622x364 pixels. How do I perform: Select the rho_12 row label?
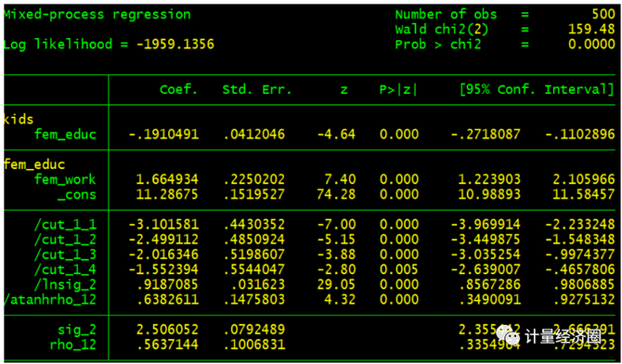click(73, 344)
